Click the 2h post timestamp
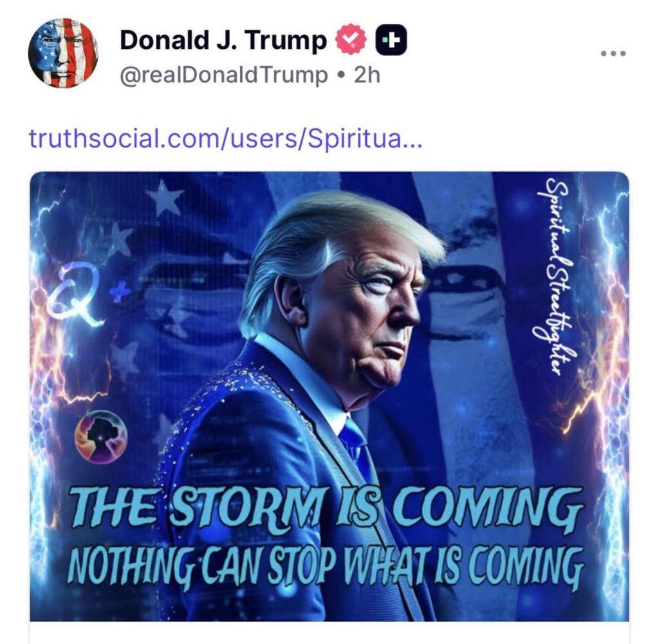Image resolution: width=659 pixels, height=644 pixels. tap(367, 75)
